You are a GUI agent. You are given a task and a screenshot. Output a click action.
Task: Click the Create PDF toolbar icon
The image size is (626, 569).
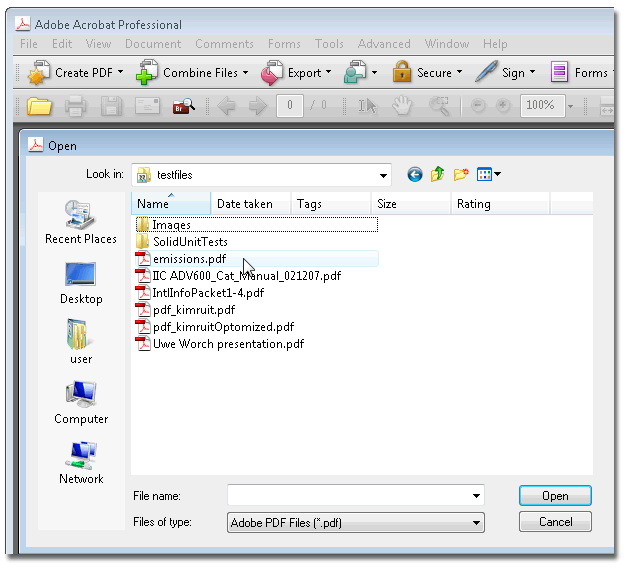[x=39, y=73]
